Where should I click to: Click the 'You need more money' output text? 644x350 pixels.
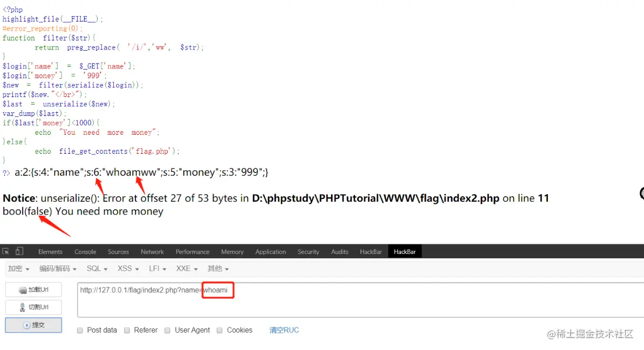(x=109, y=211)
